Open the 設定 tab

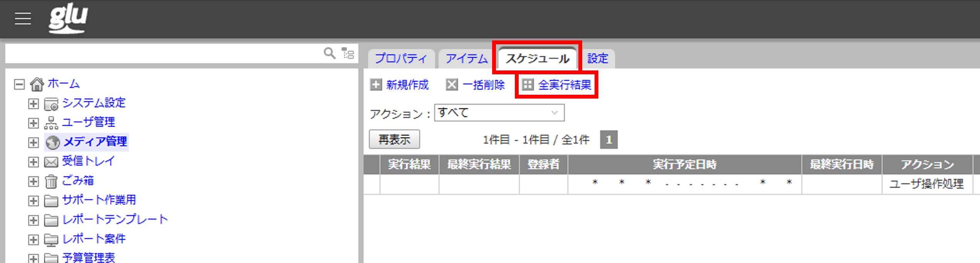[x=598, y=59]
